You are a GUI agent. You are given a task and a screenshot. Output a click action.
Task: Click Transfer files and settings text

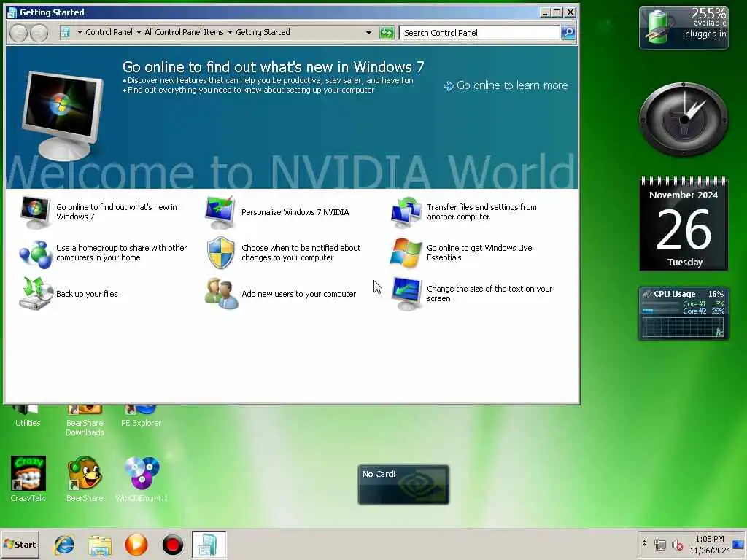pos(481,212)
